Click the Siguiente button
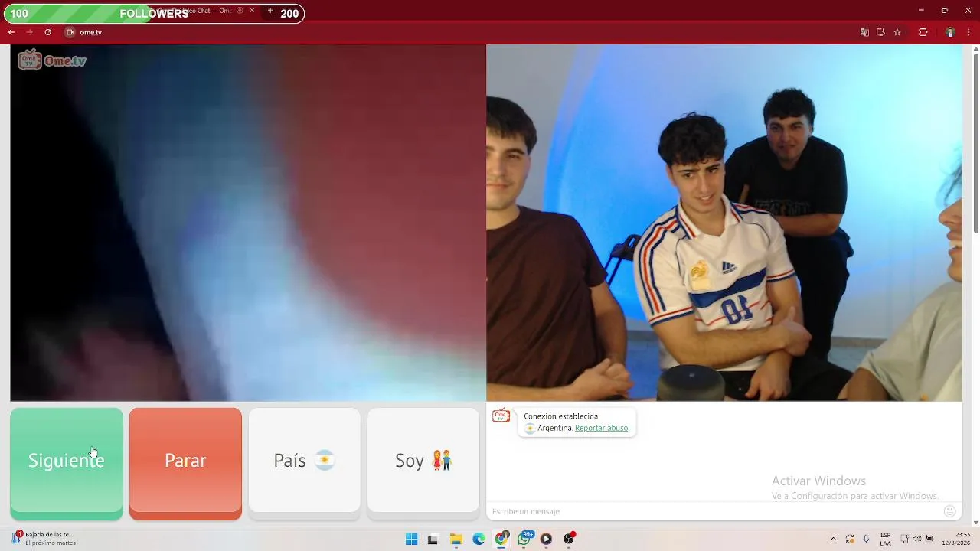980x551 pixels. [67, 463]
